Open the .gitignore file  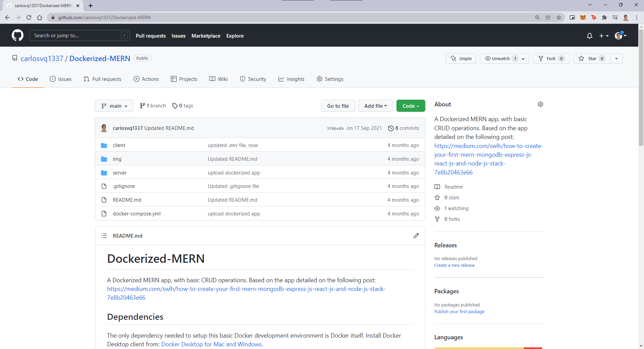tap(124, 186)
